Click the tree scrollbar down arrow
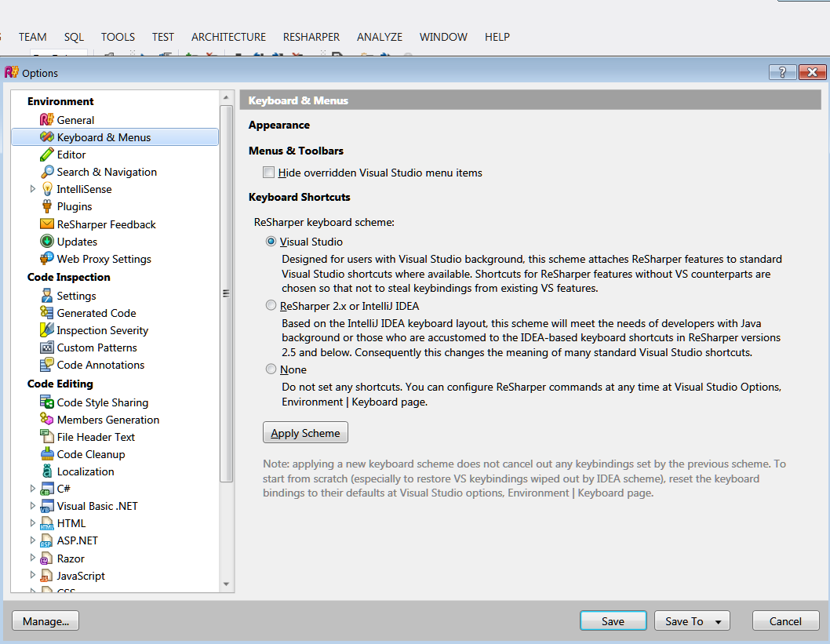 coord(226,584)
